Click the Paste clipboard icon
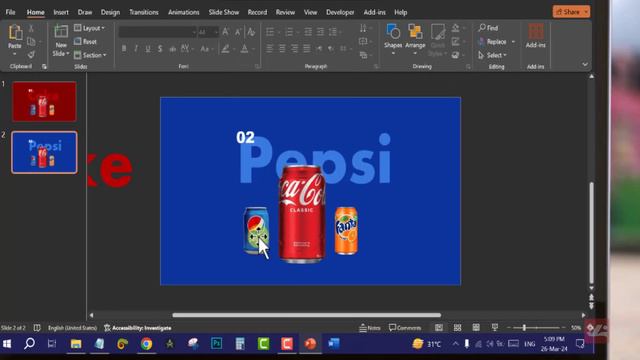This screenshot has width=640, height=360. (15, 32)
